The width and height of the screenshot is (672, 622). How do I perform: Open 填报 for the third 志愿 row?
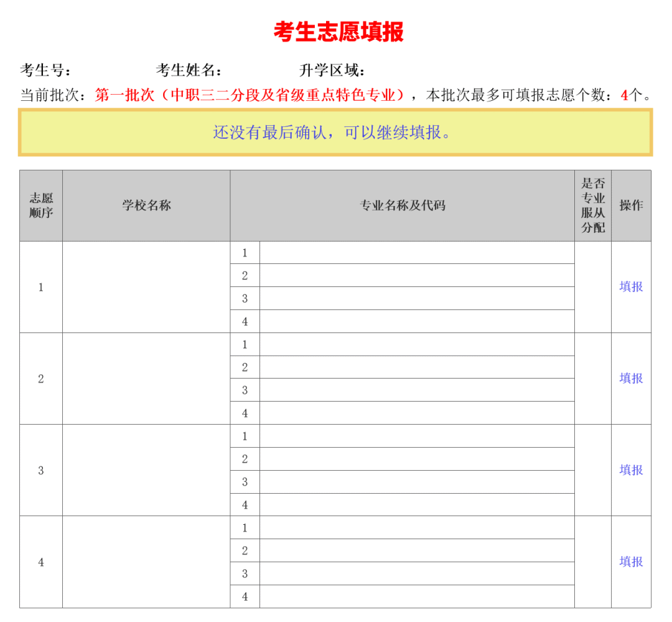[631, 470]
